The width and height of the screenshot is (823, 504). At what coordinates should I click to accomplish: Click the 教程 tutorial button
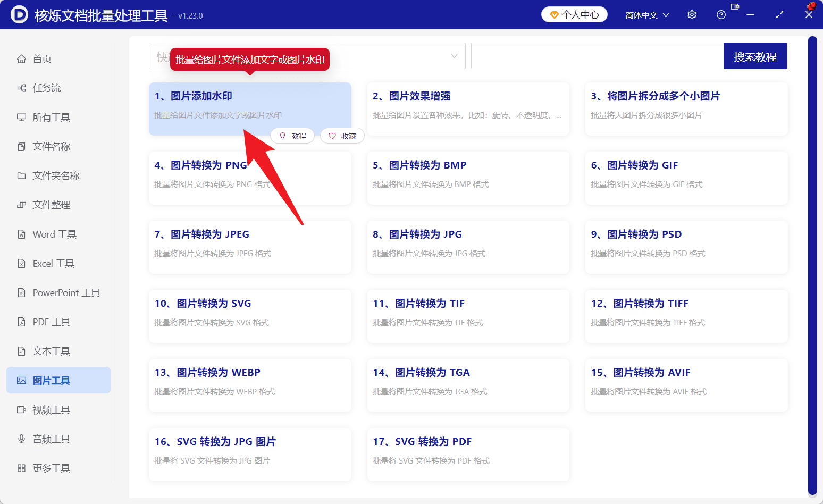[x=292, y=136]
